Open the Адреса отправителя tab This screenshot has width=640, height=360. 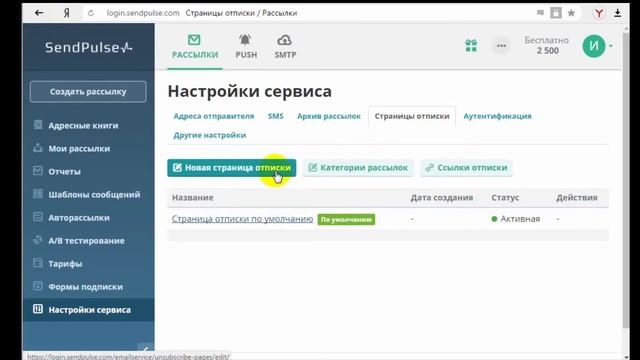click(x=214, y=116)
